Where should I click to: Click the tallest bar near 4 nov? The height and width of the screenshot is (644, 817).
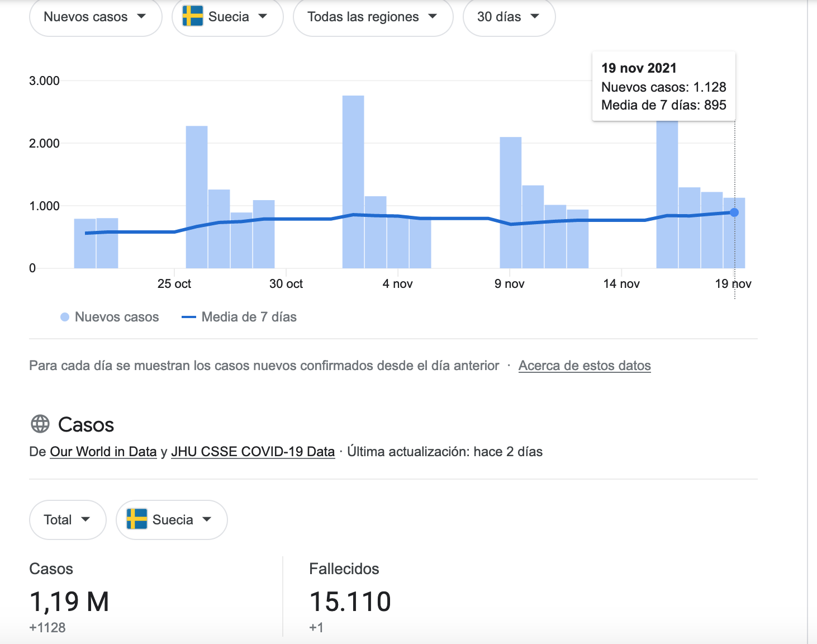pyautogui.click(x=353, y=182)
